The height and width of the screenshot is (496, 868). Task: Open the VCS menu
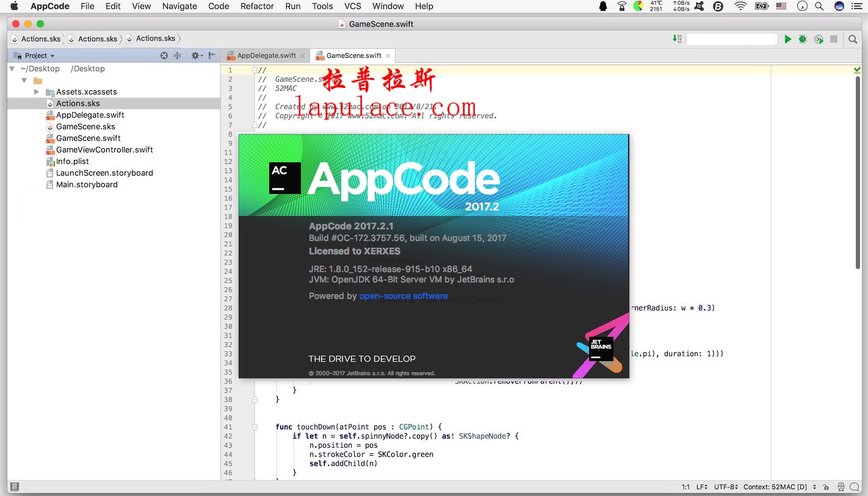353,6
